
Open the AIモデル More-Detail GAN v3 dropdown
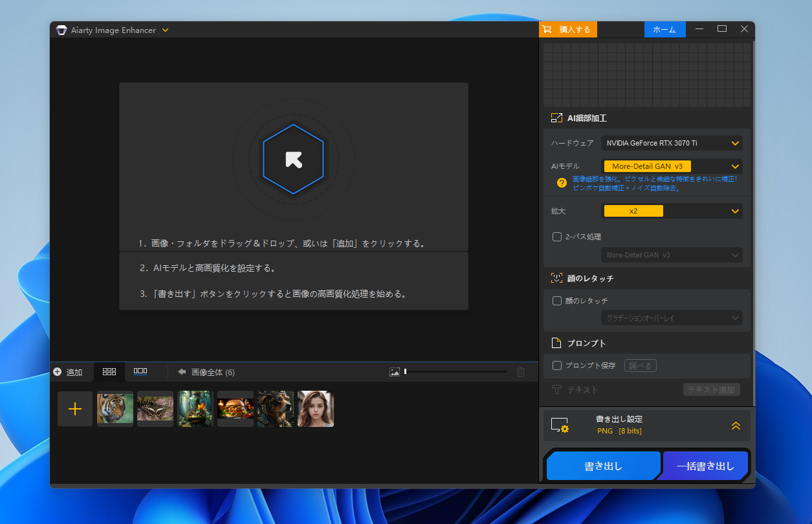point(672,166)
